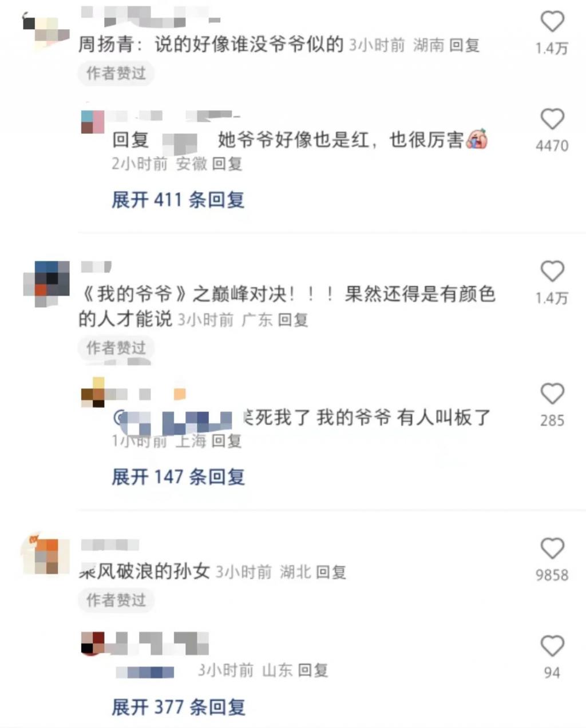Click 回复 next to 广东 comment
The width and height of the screenshot is (586, 728).
point(293,320)
